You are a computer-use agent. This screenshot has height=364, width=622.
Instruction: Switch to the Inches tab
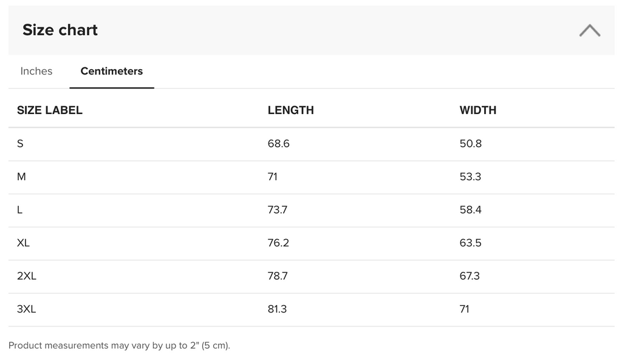tap(36, 71)
